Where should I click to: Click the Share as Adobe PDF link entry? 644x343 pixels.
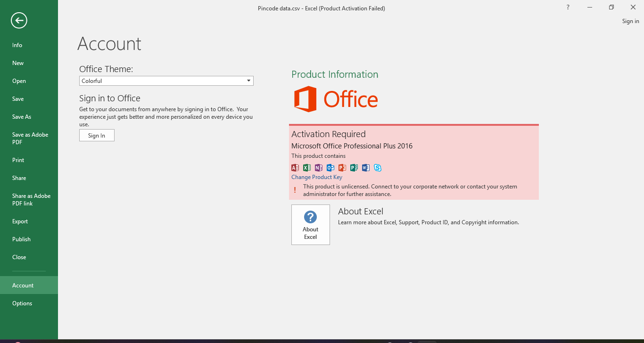(31, 199)
